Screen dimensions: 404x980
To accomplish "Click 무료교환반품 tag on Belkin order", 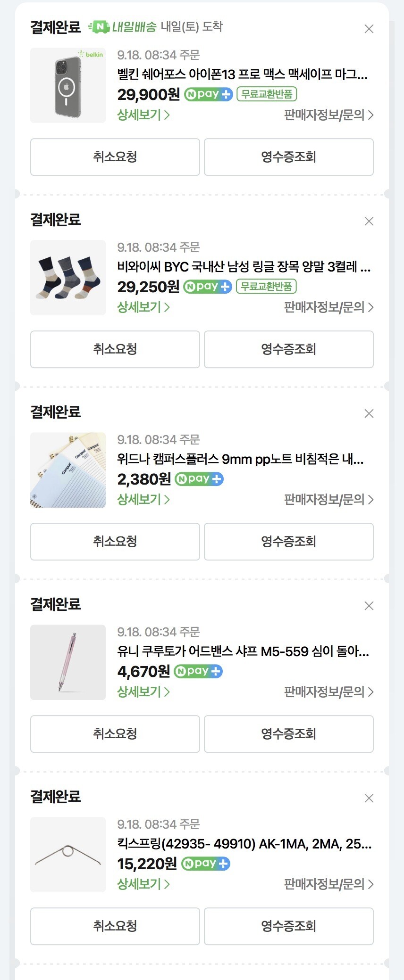I will (x=267, y=94).
